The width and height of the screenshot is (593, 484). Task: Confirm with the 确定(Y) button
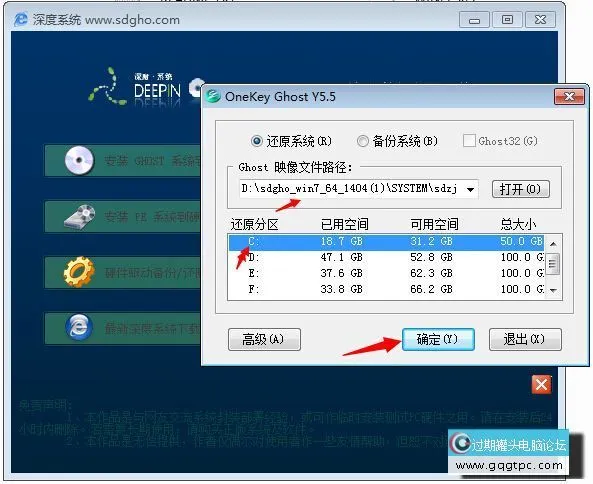pyautogui.click(x=438, y=339)
